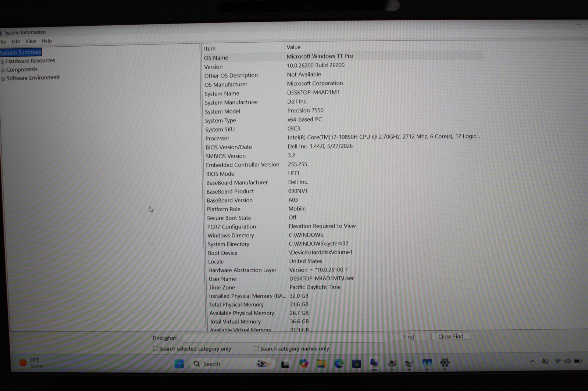This screenshot has height=391, width=588.
Task: Enable Search selected category only
Action: [156, 348]
